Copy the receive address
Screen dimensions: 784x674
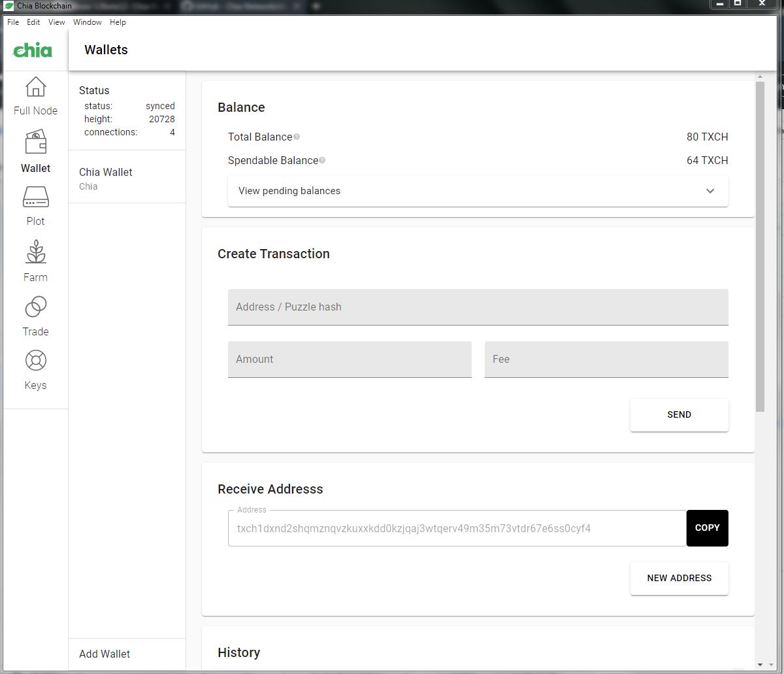tap(707, 528)
